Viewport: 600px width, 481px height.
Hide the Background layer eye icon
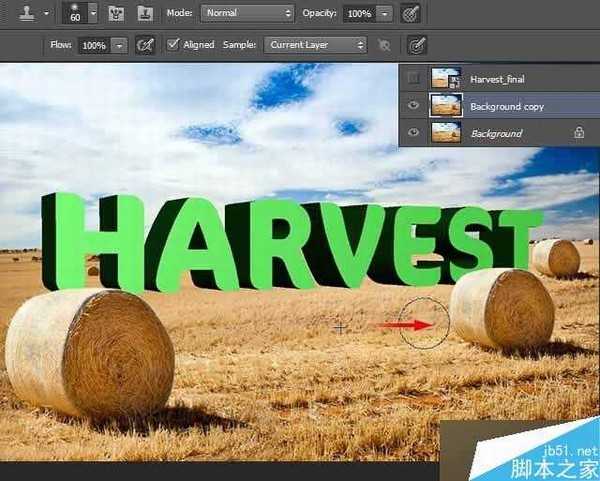pos(411,132)
